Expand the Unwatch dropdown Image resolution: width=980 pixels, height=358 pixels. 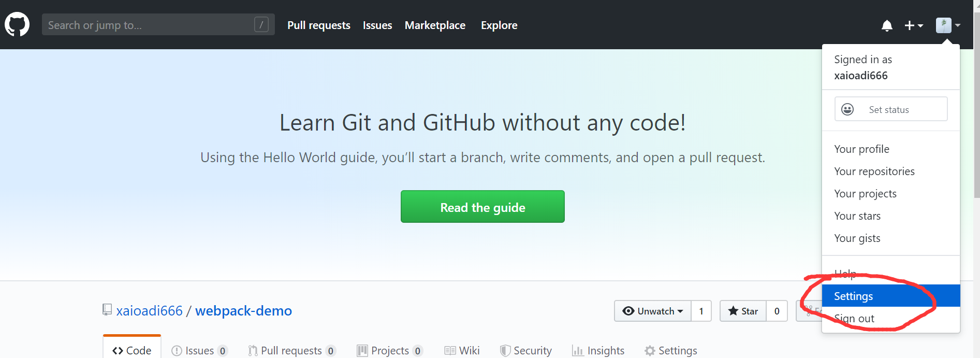click(653, 311)
